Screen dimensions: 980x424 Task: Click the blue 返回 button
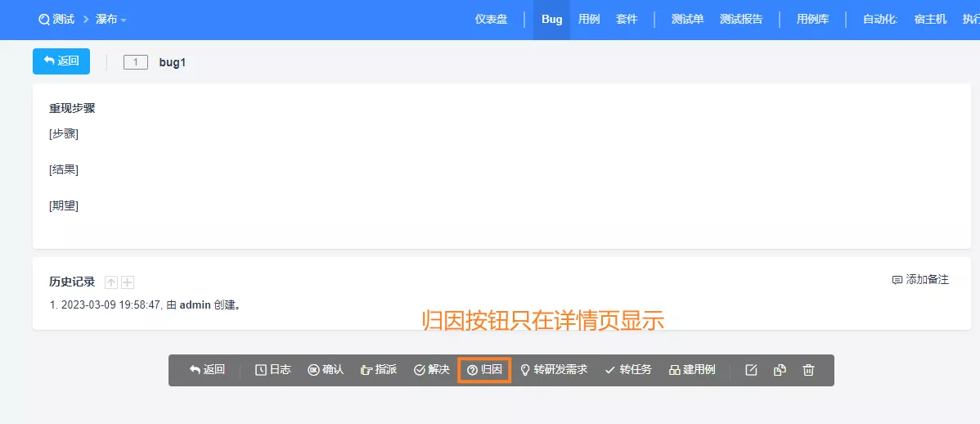61,61
